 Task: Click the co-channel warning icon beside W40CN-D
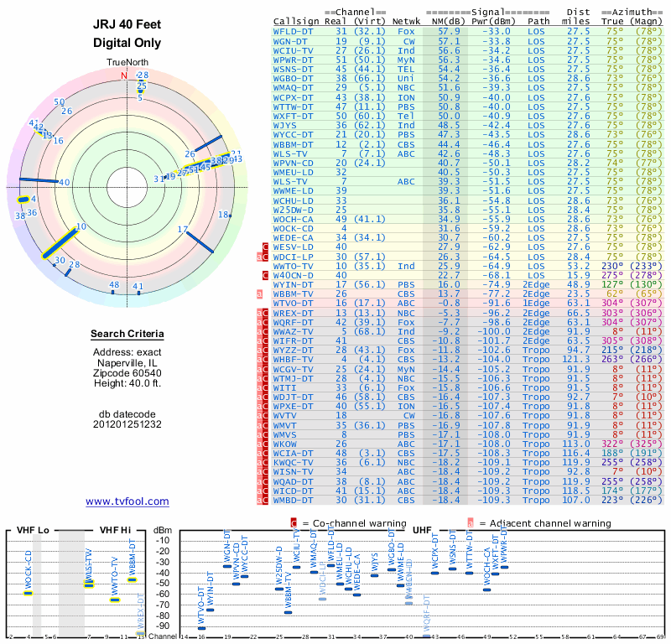click(265, 274)
